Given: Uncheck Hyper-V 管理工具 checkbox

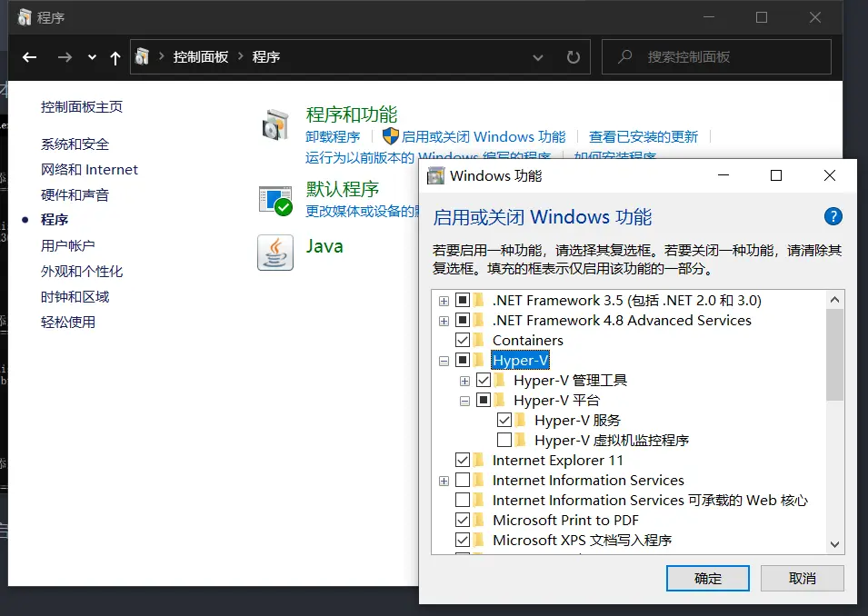Looking at the screenshot, I should [x=484, y=380].
